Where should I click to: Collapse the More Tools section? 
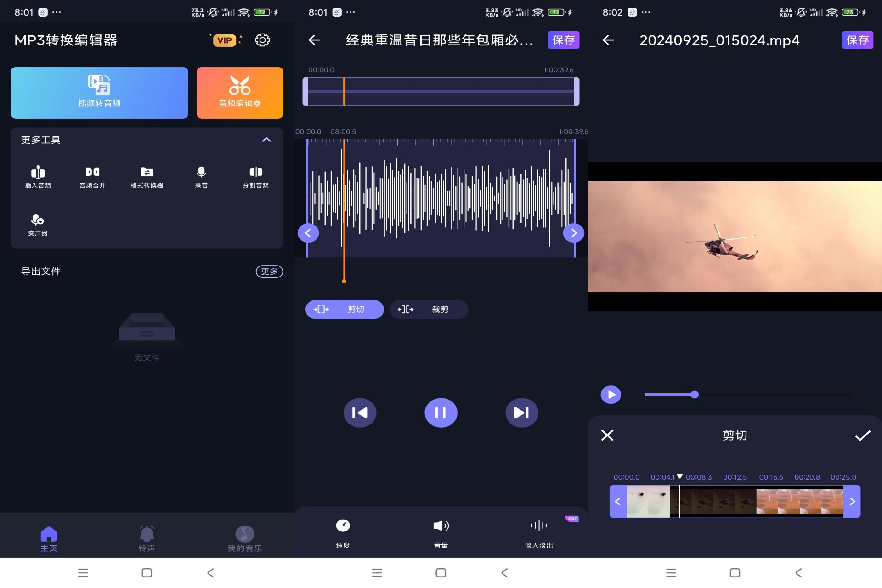click(x=266, y=140)
